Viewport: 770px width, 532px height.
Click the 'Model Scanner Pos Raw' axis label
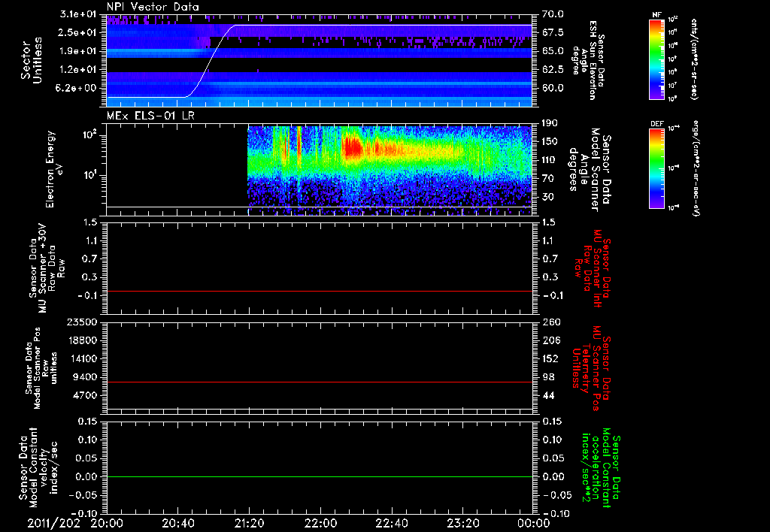point(41,368)
